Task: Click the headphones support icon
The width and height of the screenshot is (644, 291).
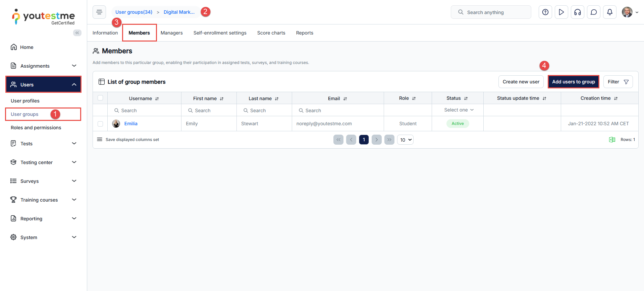Action: pyautogui.click(x=577, y=12)
